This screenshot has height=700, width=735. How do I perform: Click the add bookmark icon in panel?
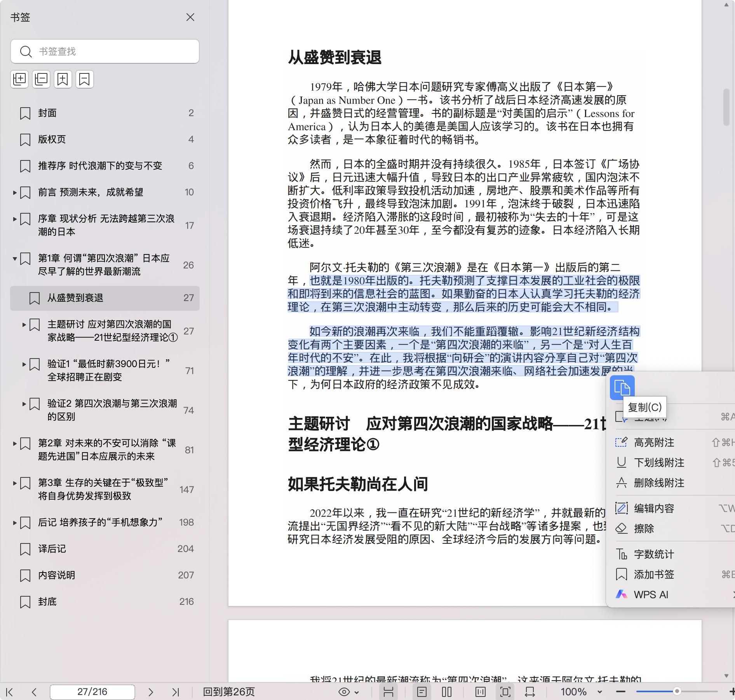63,79
